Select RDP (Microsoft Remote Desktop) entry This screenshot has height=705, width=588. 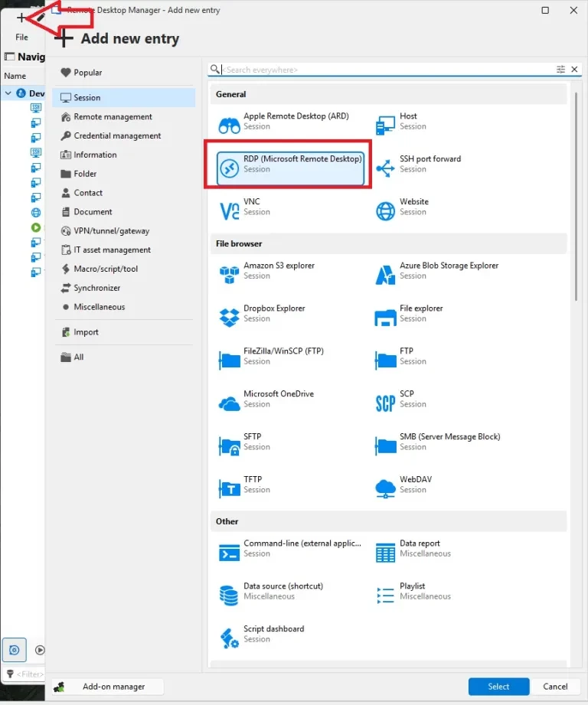coord(290,168)
